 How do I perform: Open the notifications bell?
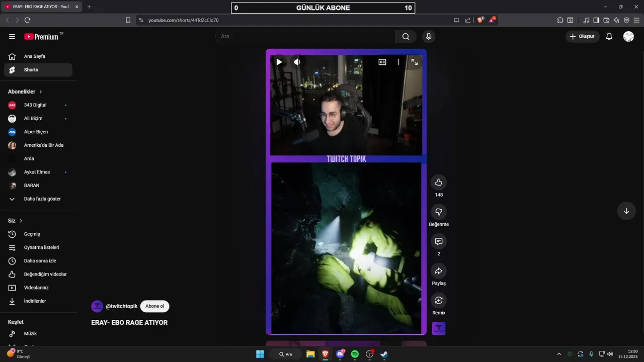[609, 36]
